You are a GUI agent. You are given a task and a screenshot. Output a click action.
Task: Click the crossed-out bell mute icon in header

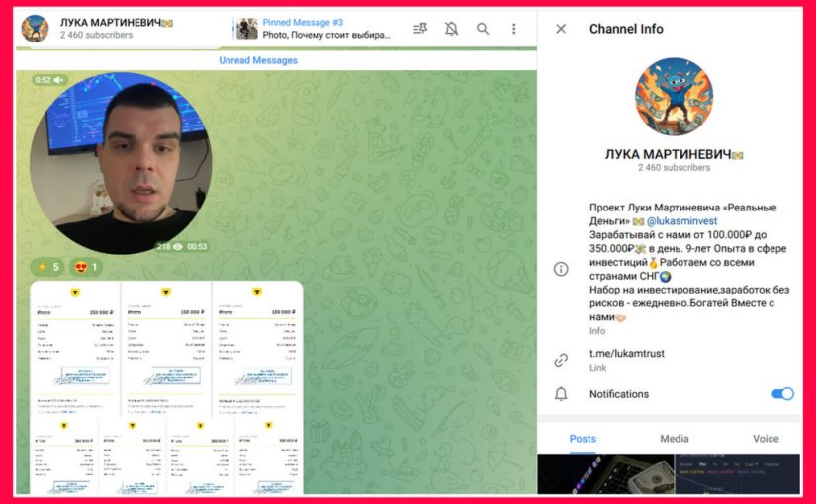451,29
